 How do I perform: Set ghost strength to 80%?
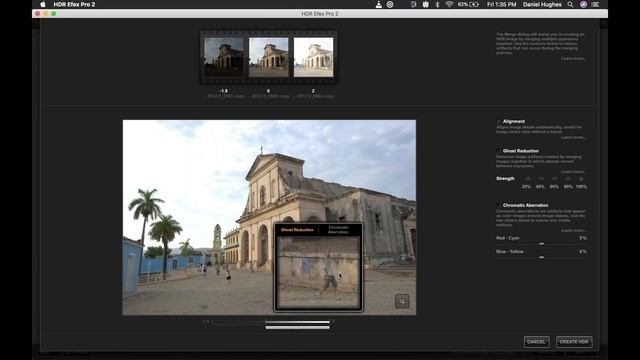[x=568, y=179]
